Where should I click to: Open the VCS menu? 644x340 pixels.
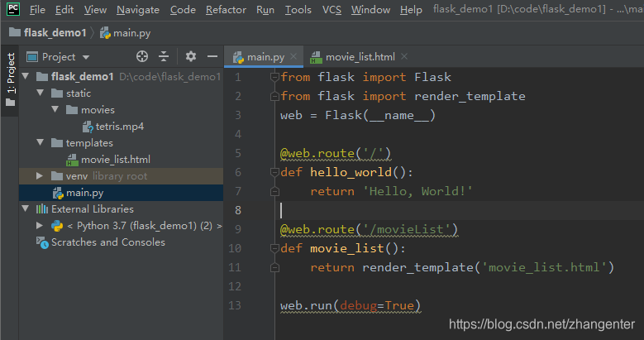tap(332, 9)
